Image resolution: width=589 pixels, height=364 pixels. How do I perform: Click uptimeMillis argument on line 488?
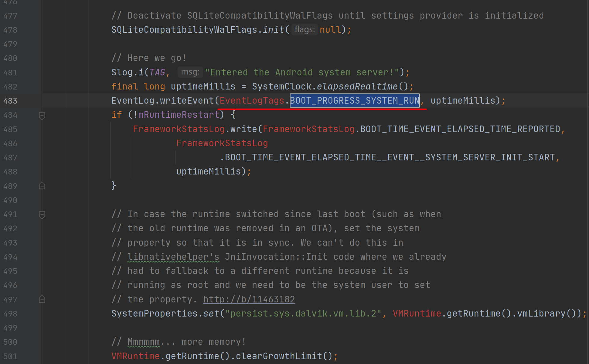coord(209,171)
